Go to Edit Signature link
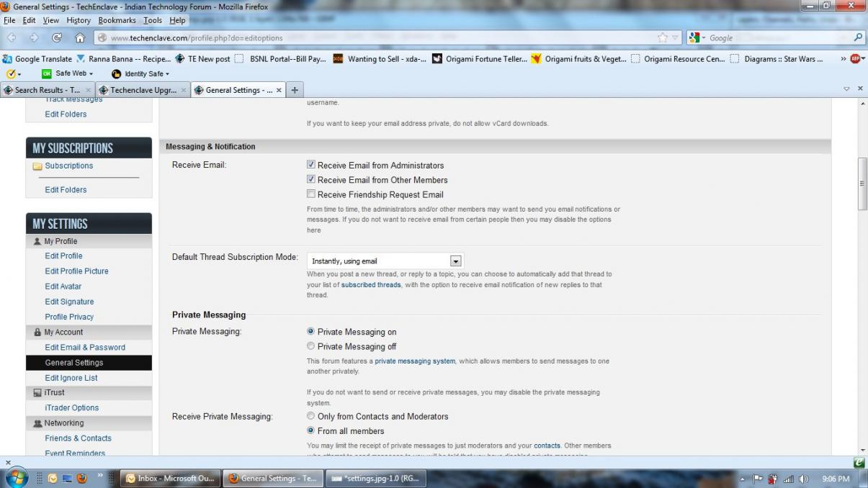This screenshot has width=868, height=488. click(69, 302)
